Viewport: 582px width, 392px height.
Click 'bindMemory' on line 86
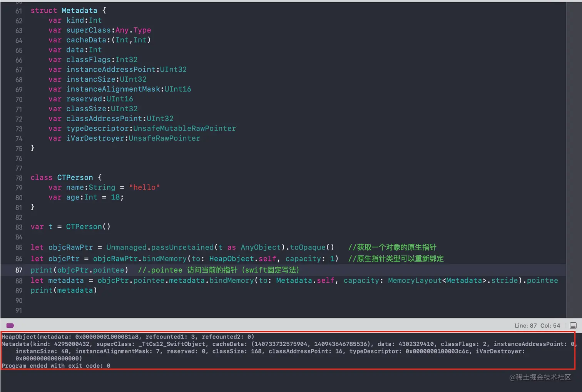coord(165,259)
